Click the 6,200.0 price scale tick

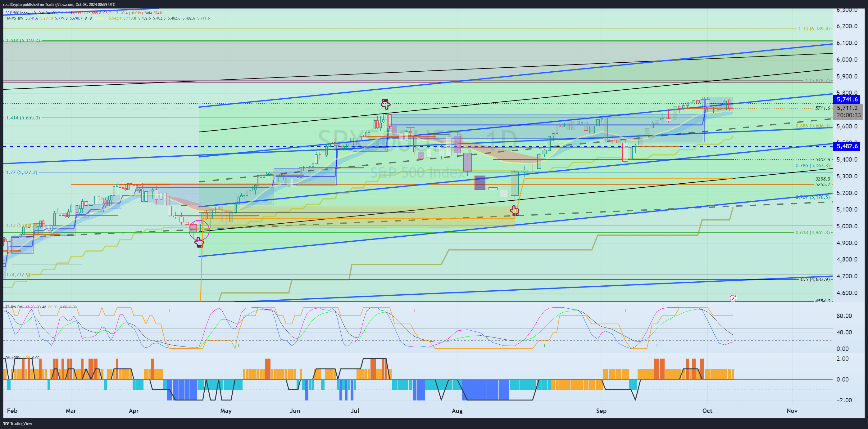[x=847, y=26]
